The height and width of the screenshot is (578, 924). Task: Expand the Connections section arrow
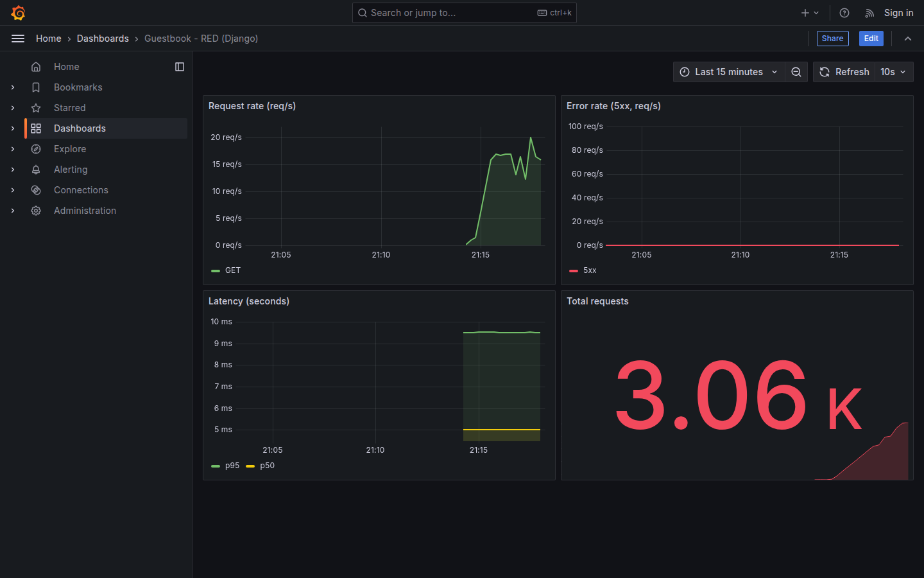[13, 190]
